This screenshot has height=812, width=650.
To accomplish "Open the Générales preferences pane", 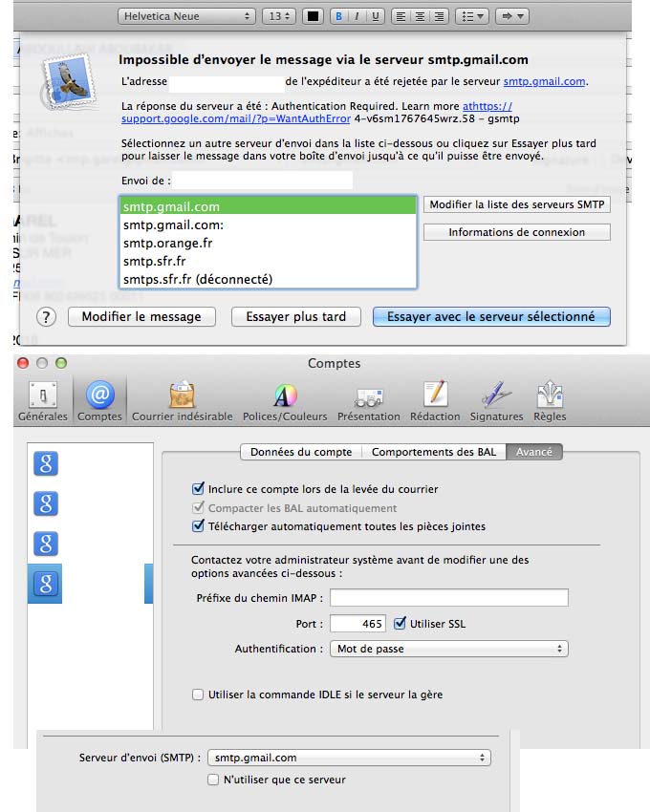I will [42, 401].
